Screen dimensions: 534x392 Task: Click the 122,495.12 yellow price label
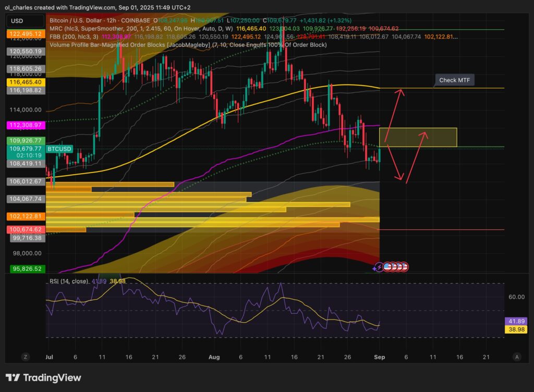point(26,33)
